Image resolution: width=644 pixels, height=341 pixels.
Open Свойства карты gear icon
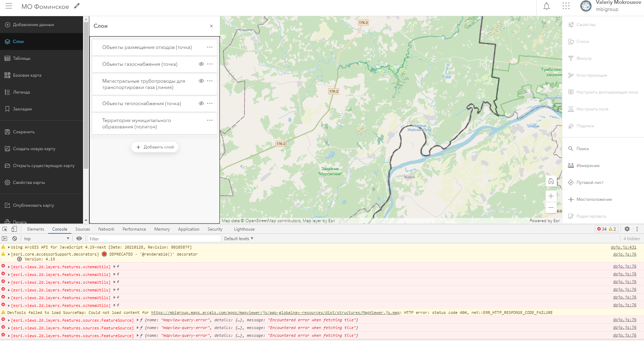[x=7, y=182]
